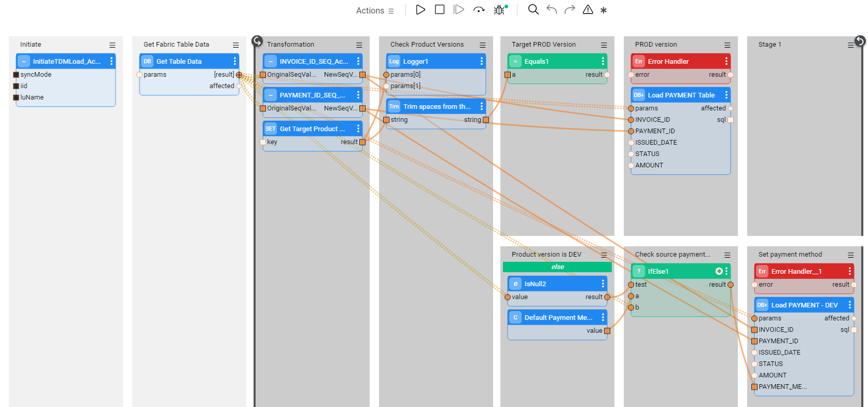Select the Load PAYMENT Table actor header
The height and width of the screenshot is (407, 868).
(x=681, y=95)
